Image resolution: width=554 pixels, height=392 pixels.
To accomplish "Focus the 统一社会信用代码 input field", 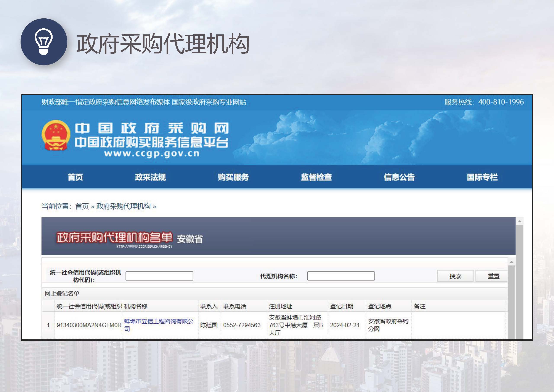I will pyautogui.click(x=159, y=276).
